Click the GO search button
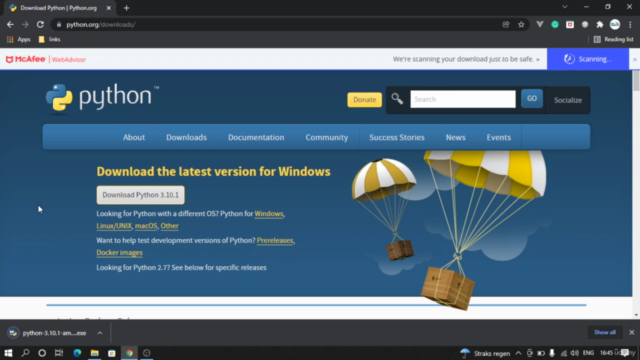This screenshot has width=640, height=360. (532, 99)
